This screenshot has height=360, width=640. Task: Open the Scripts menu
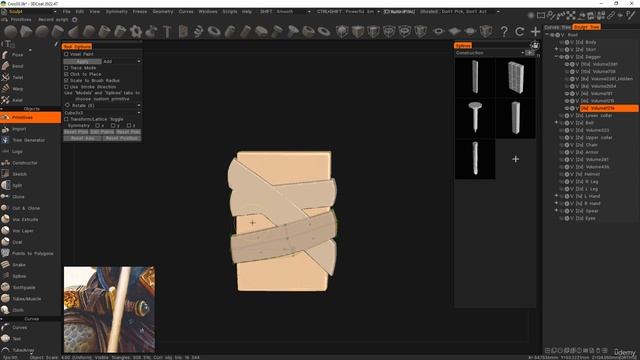click(230, 12)
